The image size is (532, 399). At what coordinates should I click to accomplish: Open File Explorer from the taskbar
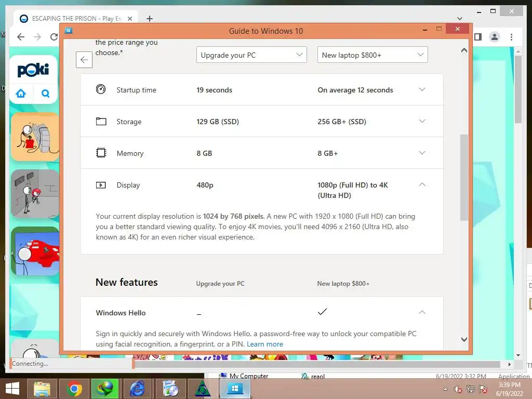pos(42,389)
